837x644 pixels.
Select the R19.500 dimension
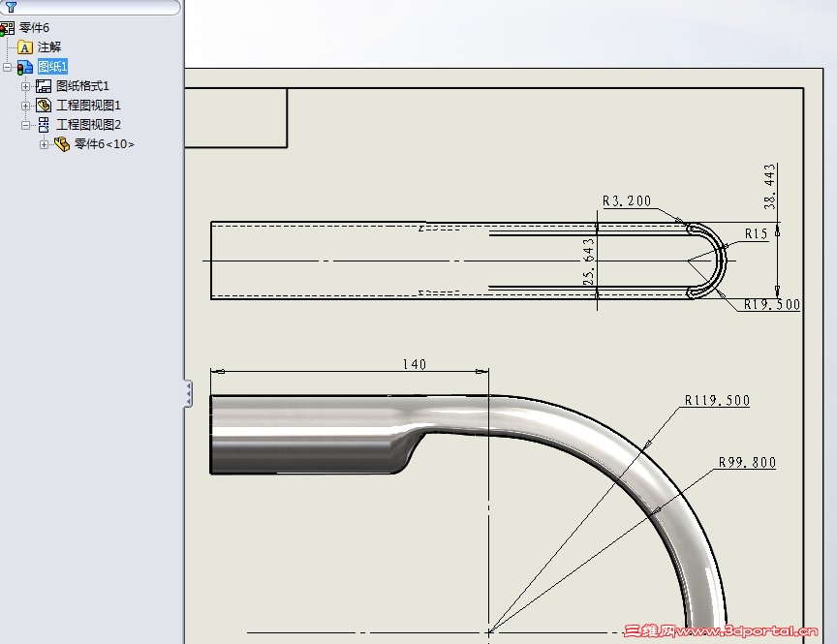(772, 305)
